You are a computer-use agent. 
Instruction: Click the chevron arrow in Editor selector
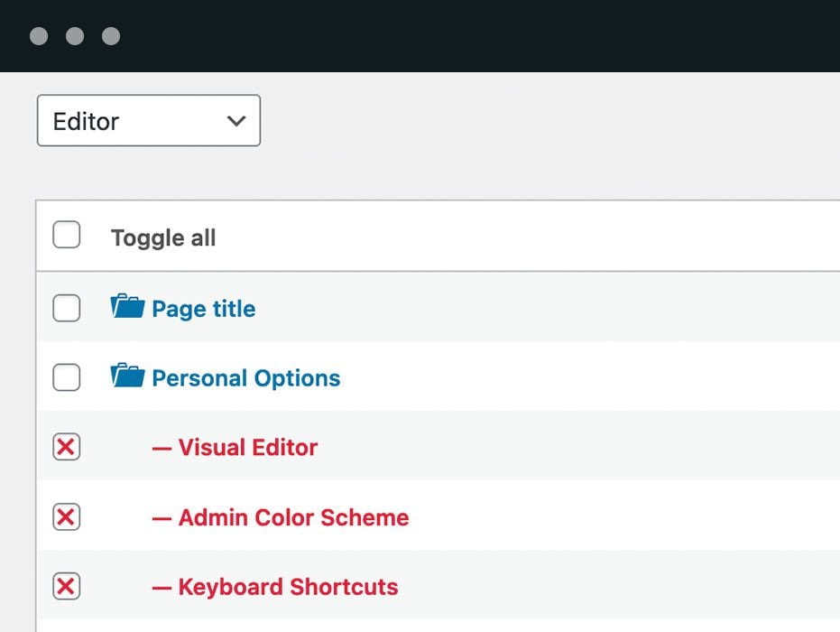click(236, 121)
